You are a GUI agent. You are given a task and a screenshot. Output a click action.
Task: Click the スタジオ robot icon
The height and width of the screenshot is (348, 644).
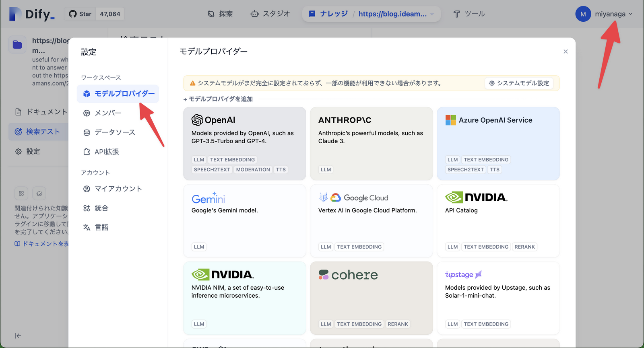coord(254,14)
